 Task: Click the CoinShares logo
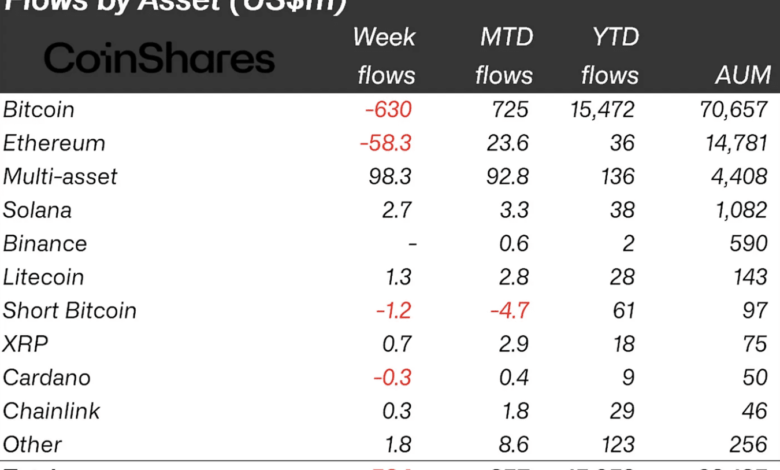(x=158, y=59)
